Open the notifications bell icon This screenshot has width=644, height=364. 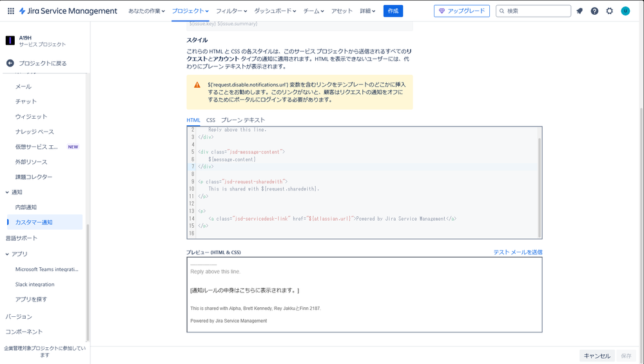click(580, 11)
